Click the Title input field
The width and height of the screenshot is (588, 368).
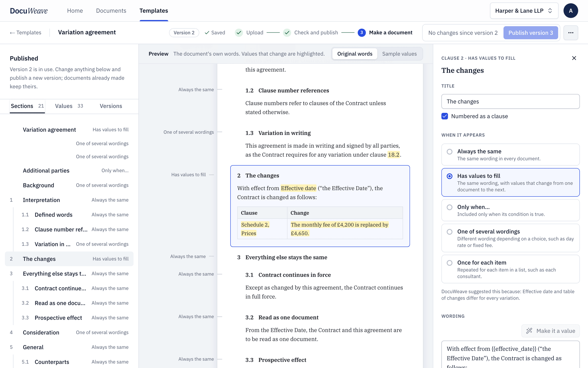510,101
